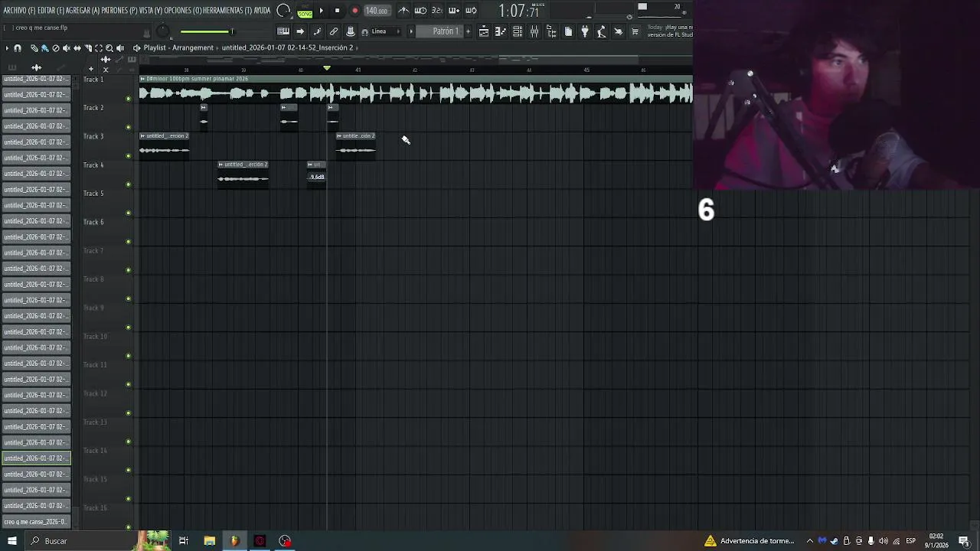Viewport: 980px width, 551px height.
Task: Click the link (multilink controllers) icon
Action: click(334, 31)
